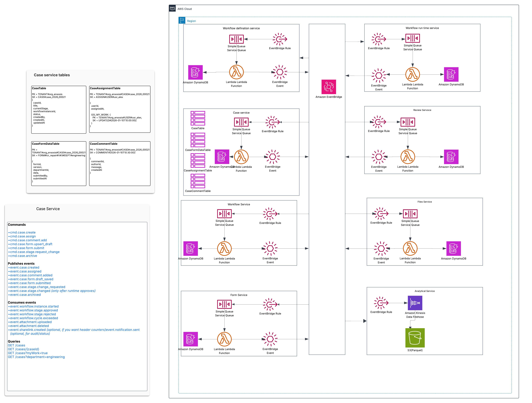This screenshot has height=403, width=532.
Task: Select the Region flag icon
Action: [x=182, y=20]
